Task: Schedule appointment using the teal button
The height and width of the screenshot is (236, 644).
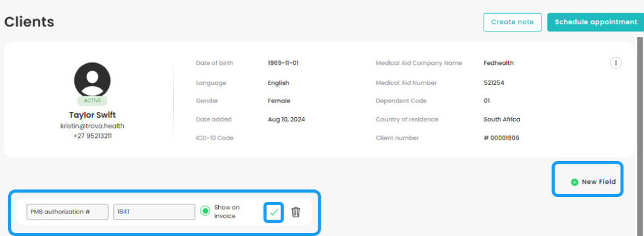Action: click(596, 22)
